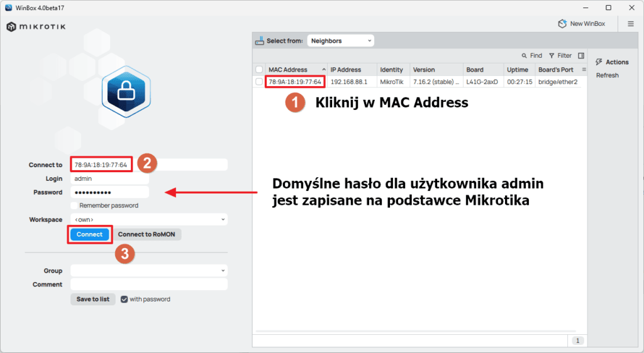
Task: Open Find search in neighbors list
Action: click(531, 55)
